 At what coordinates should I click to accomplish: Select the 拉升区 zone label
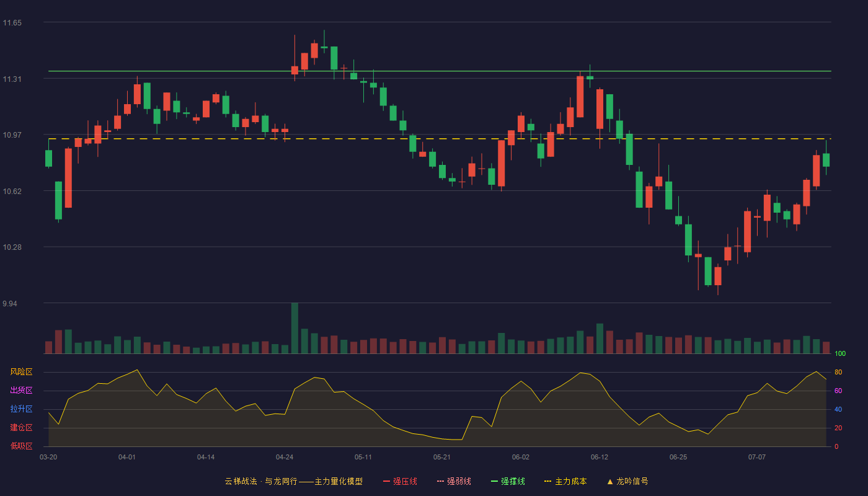click(x=21, y=409)
